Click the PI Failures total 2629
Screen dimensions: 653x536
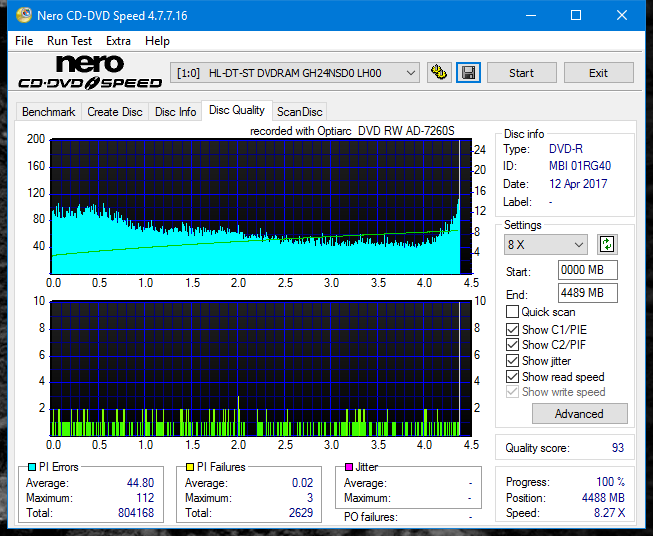point(301,513)
